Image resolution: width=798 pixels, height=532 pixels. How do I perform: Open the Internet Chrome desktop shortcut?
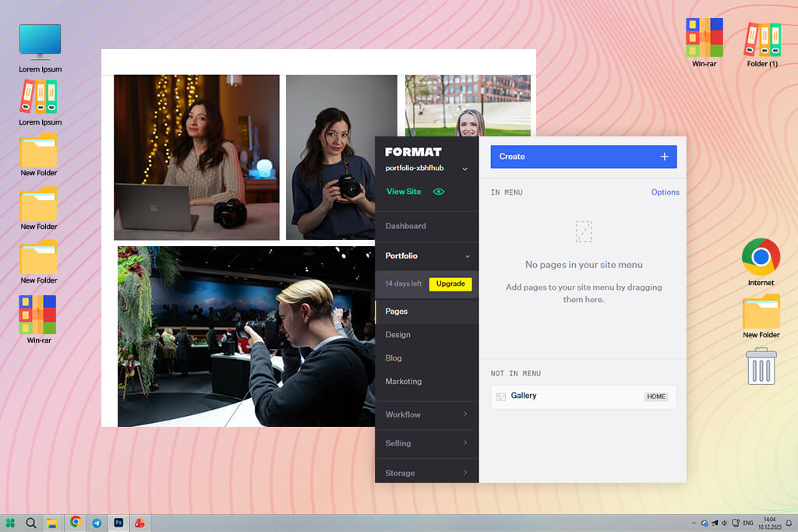tap(761, 262)
